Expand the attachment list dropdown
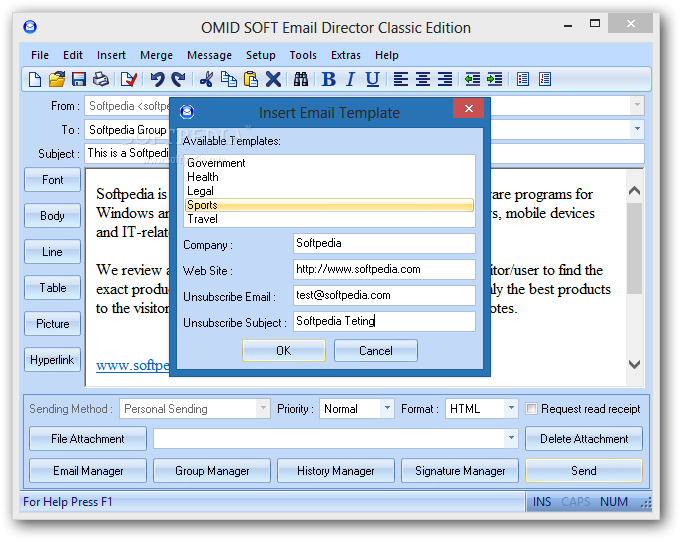This screenshot has height=540, width=680. (511, 438)
